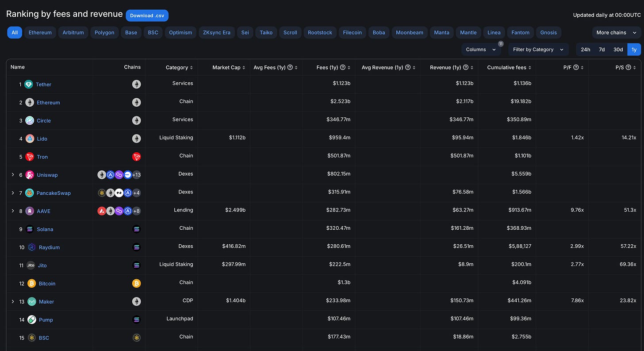Image resolution: width=644 pixels, height=351 pixels.
Task: Select the 30d time range
Action: tap(618, 50)
